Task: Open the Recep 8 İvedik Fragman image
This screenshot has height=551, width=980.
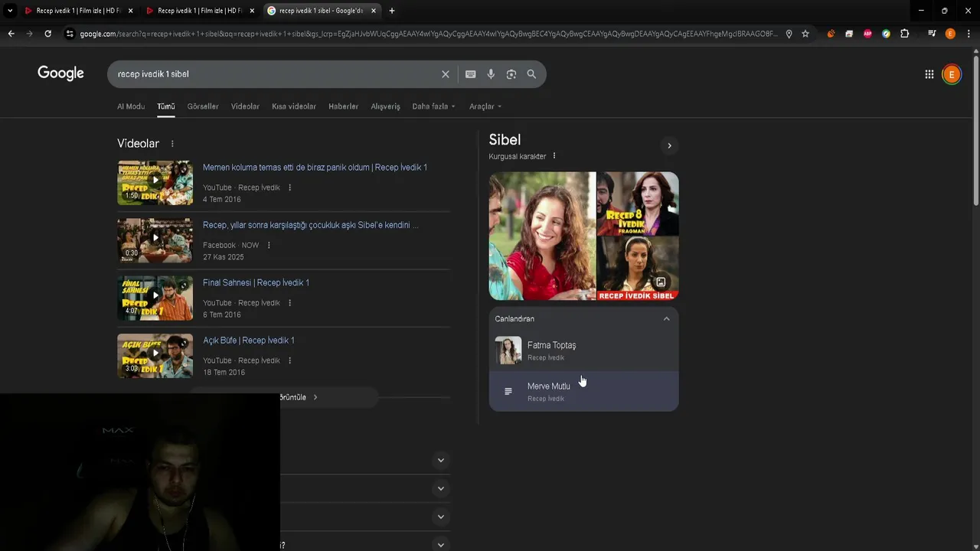Action: point(638,203)
